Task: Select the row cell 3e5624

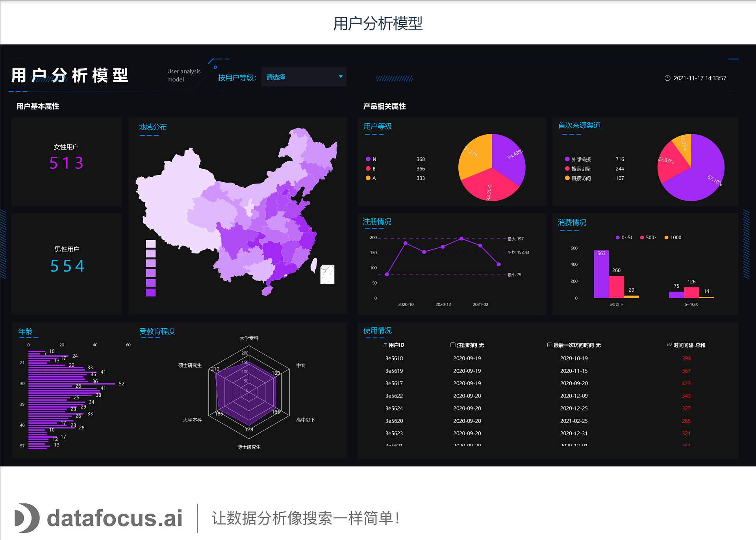Action: [394, 409]
